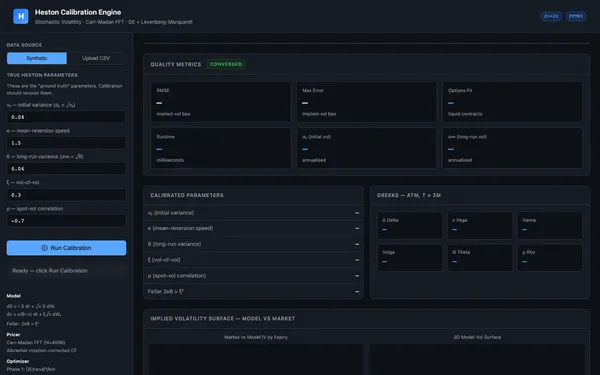Click the CONVERGED status badge
600x375 pixels.
226,64
